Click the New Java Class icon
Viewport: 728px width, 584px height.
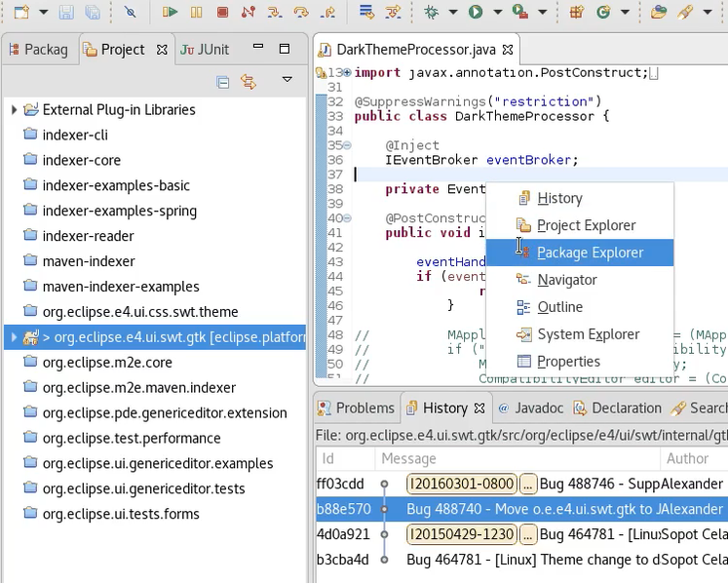[x=603, y=12]
